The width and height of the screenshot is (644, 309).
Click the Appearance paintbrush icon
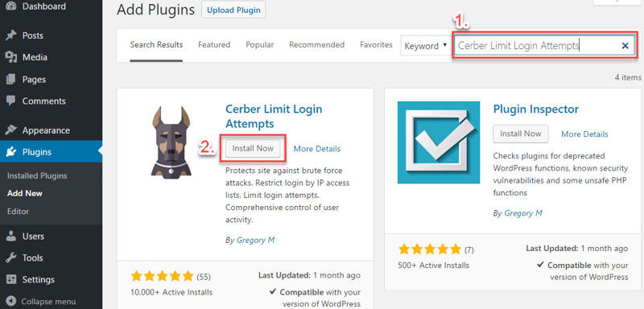coord(11,130)
